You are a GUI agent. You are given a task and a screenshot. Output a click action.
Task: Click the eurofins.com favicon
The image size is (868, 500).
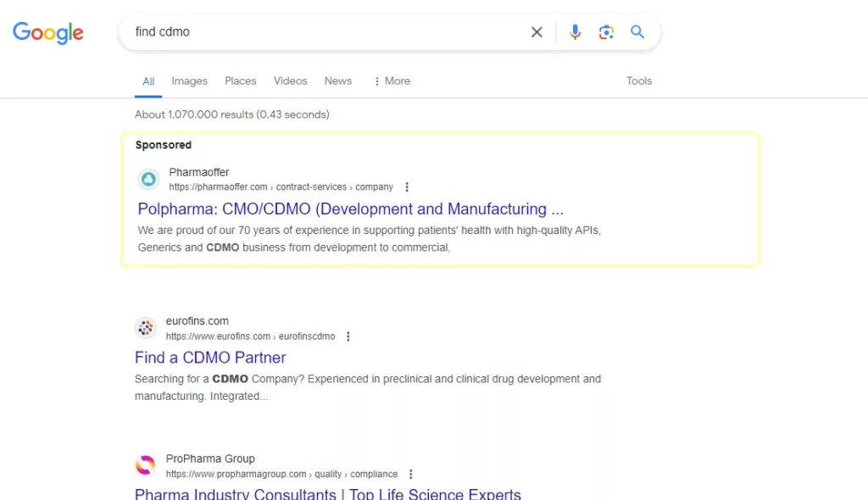146,328
